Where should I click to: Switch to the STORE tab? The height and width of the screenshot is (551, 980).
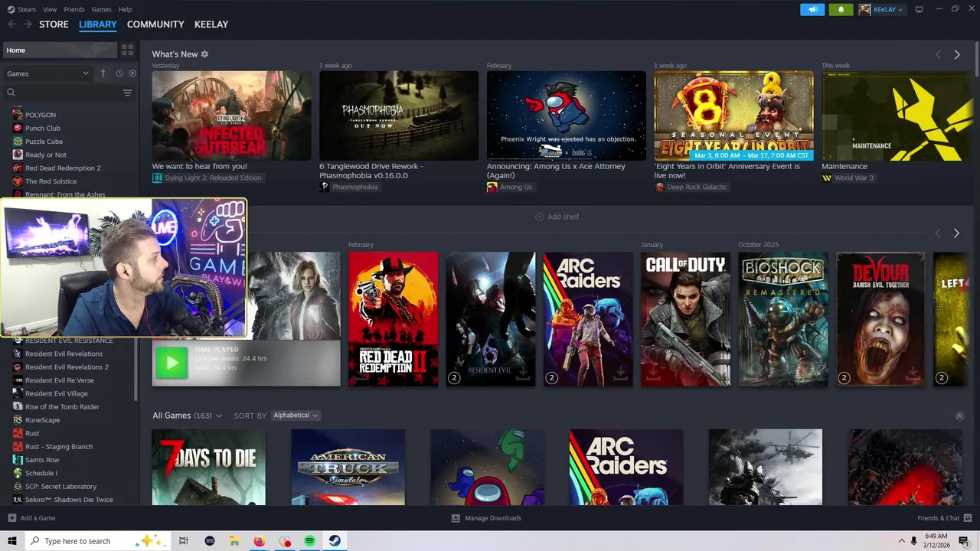pos(54,24)
